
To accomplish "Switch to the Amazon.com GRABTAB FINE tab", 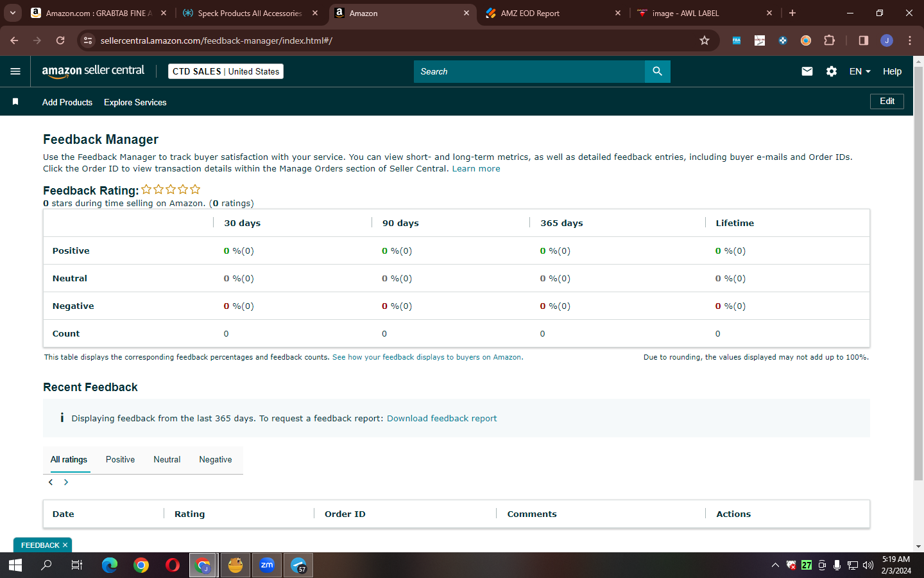I will click(x=99, y=13).
